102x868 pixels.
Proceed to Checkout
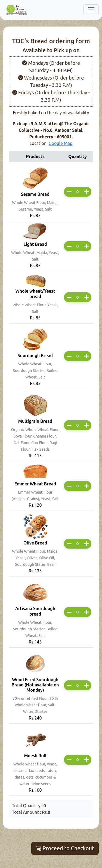pos(65,848)
